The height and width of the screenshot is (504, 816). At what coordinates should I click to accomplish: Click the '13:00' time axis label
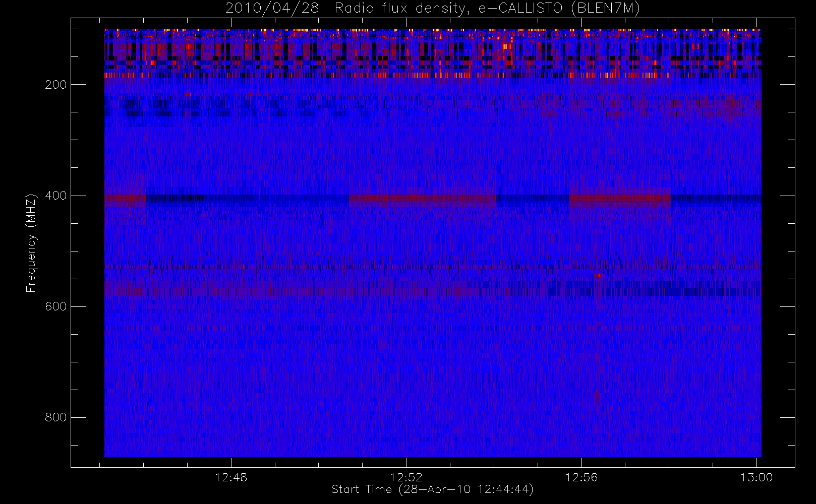click(756, 477)
